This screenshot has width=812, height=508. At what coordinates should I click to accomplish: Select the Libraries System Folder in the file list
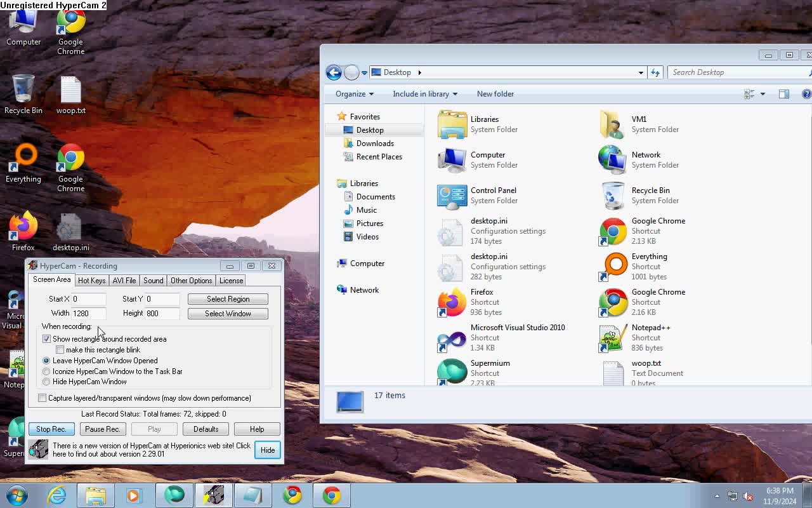coord(478,124)
